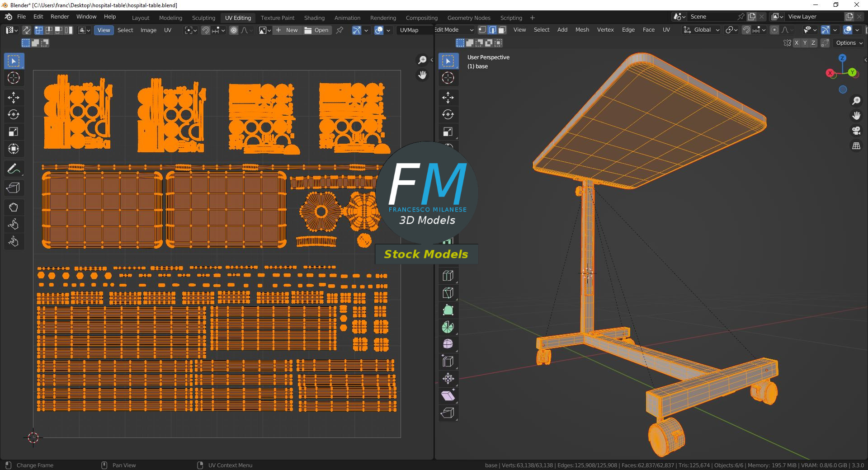Select the Rotate tool in UV editor

tap(14, 115)
